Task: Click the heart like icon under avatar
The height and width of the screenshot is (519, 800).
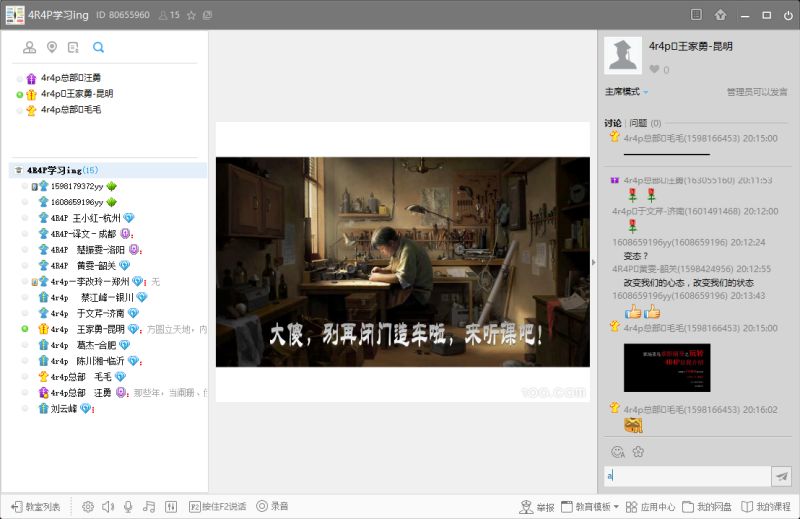Action: point(654,70)
